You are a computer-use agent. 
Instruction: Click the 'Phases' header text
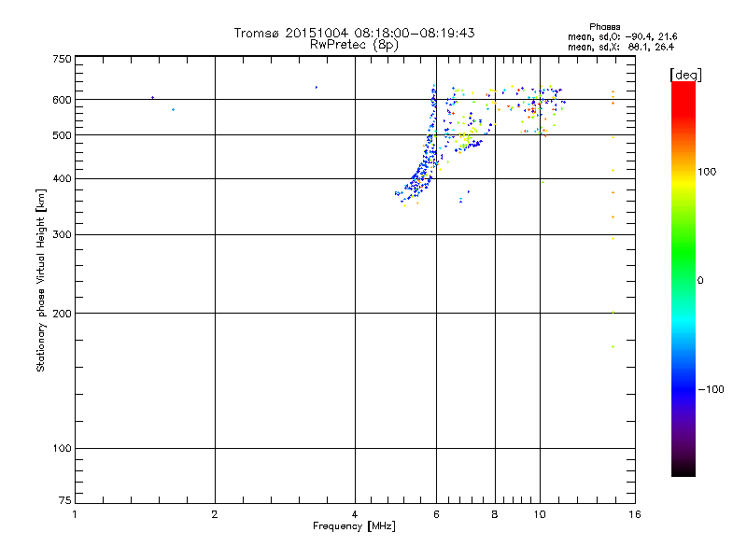coord(604,27)
